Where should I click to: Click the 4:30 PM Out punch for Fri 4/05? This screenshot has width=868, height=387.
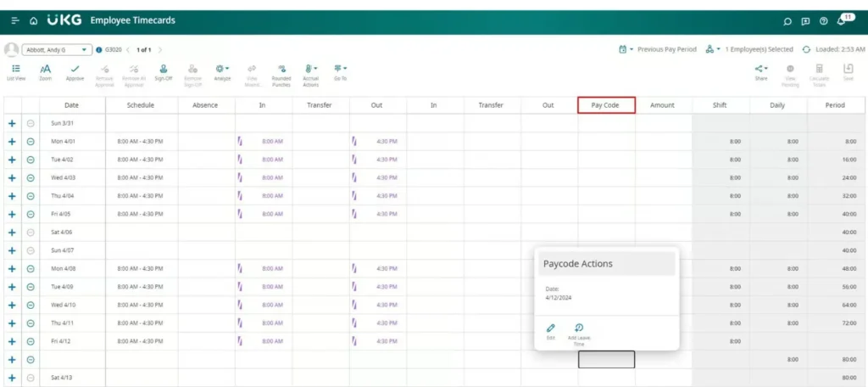pos(387,214)
